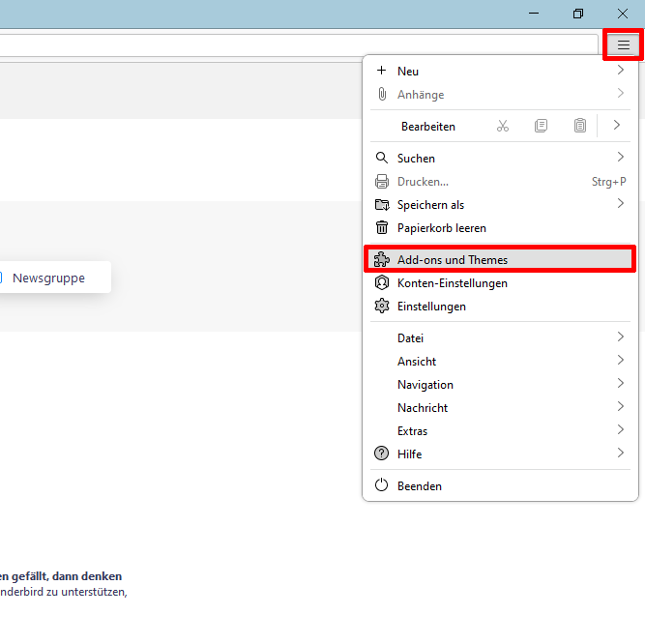Click the copy icon in Bearbeiten row
Image resolution: width=645 pixels, height=644 pixels.
(542, 126)
